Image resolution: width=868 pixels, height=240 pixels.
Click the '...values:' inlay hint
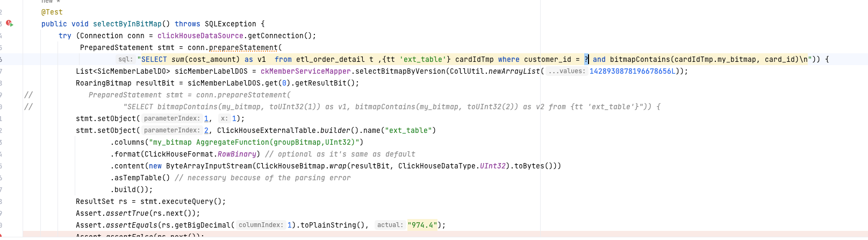[x=567, y=71]
